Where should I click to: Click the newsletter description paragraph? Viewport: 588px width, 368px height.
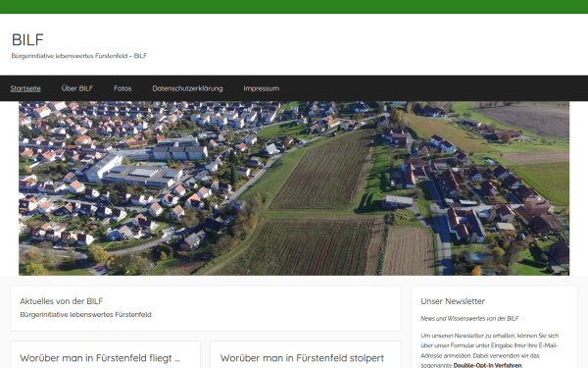pos(490,350)
